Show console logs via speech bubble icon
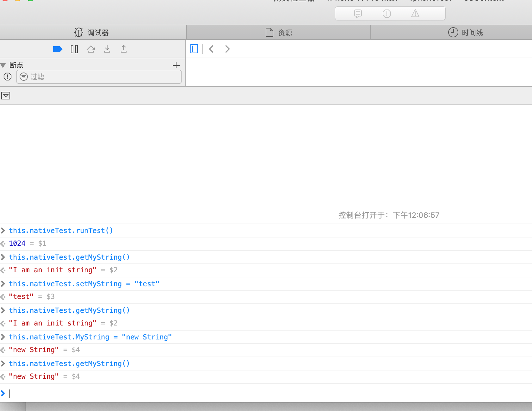This screenshot has width=532, height=411. click(358, 14)
